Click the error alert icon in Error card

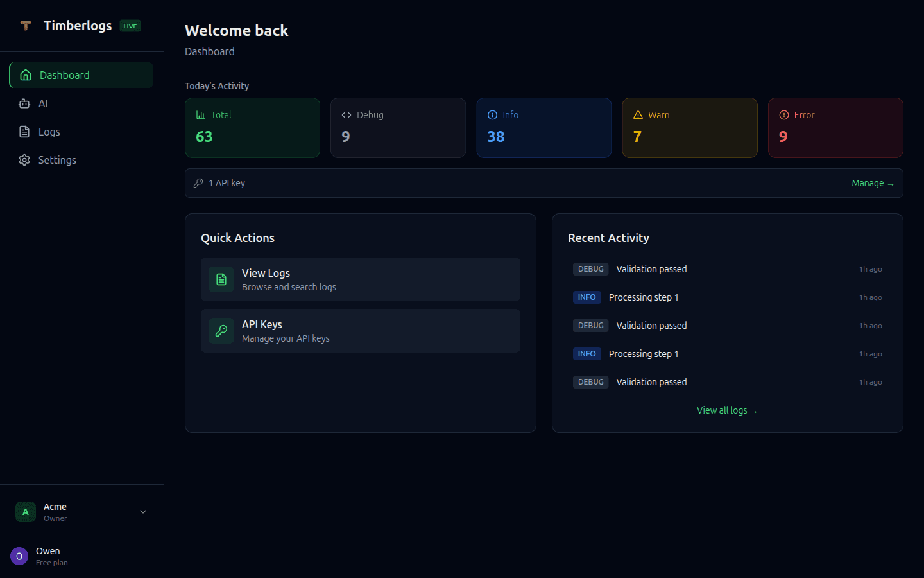pos(783,114)
